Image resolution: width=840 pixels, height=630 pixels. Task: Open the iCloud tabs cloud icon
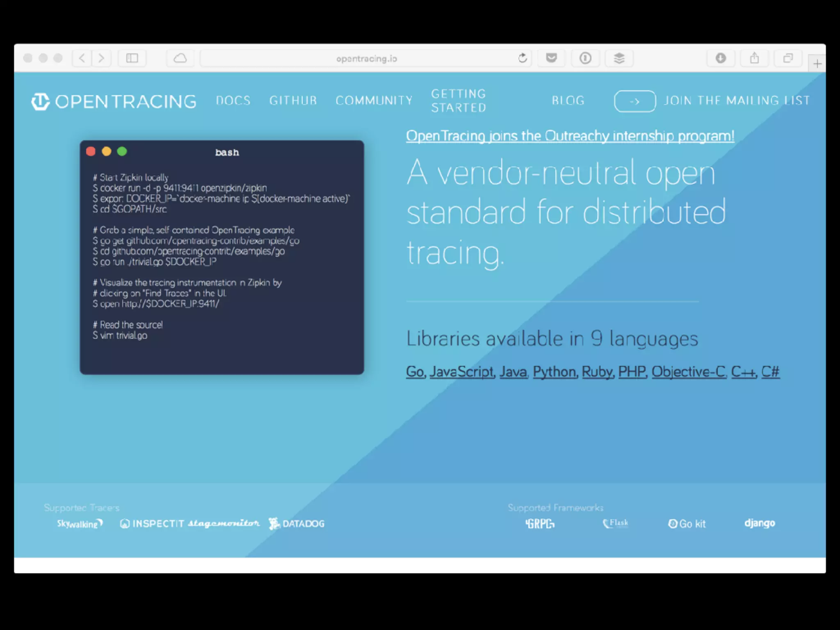click(x=180, y=58)
